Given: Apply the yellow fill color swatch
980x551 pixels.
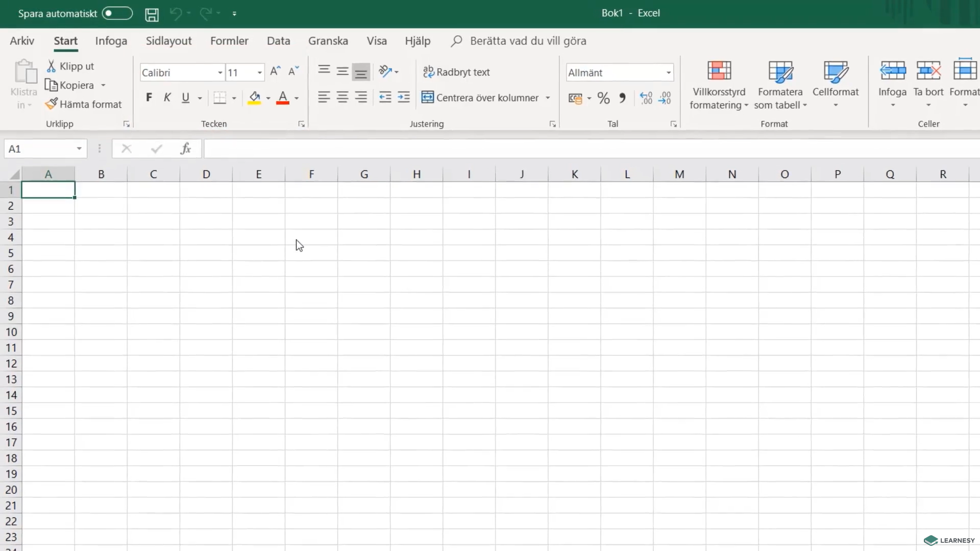Looking at the screenshot, I should tap(254, 97).
